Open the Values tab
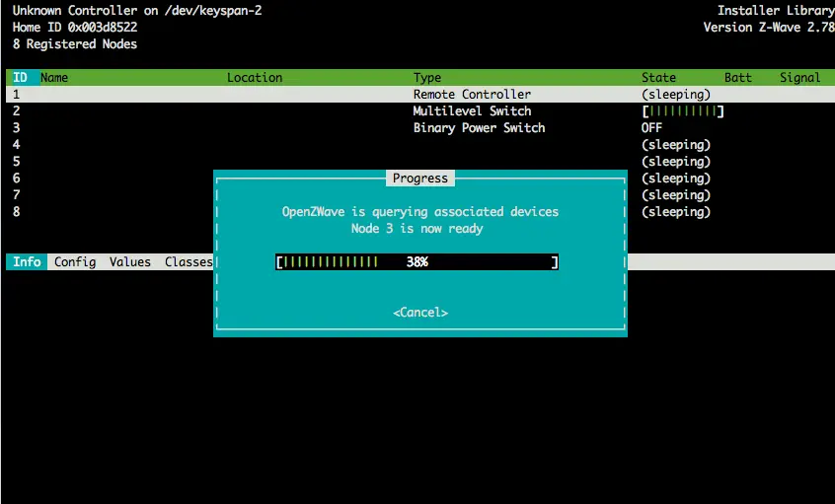The image size is (835, 504). [x=130, y=261]
